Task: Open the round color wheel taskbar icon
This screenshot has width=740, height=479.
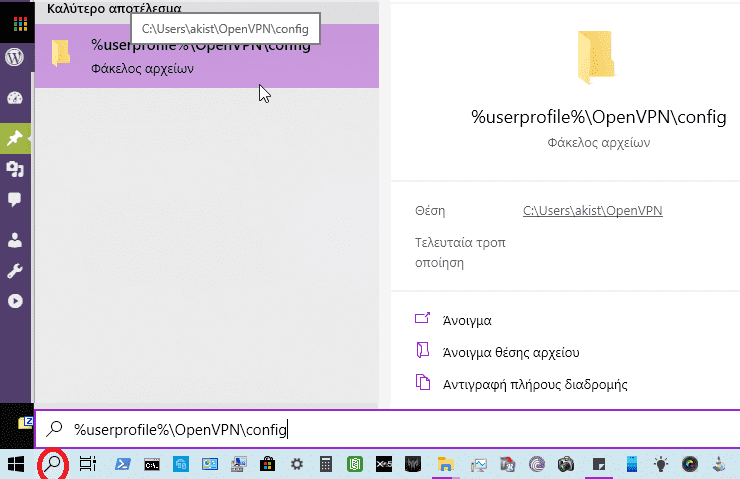Action: (690, 464)
